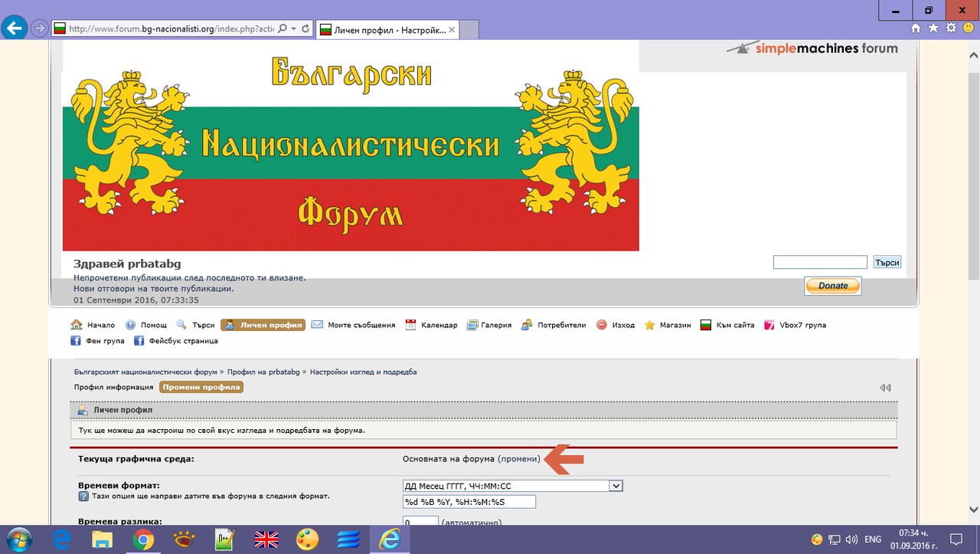Click the yellow Donate button
The width and height of the screenshot is (980, 554).
tap(833, 286)
